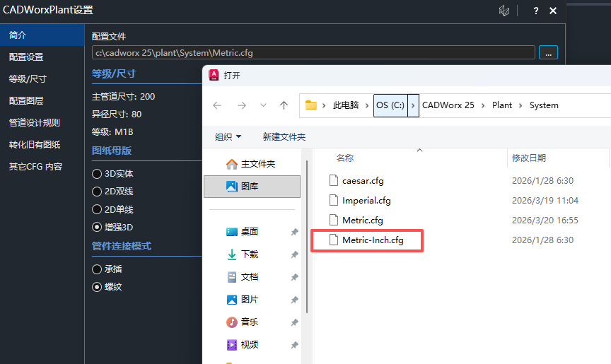The width and height of the screenshot is (611, 364).
Task: Unpin 文档 using its pin icon
Action: pos(295,277)
